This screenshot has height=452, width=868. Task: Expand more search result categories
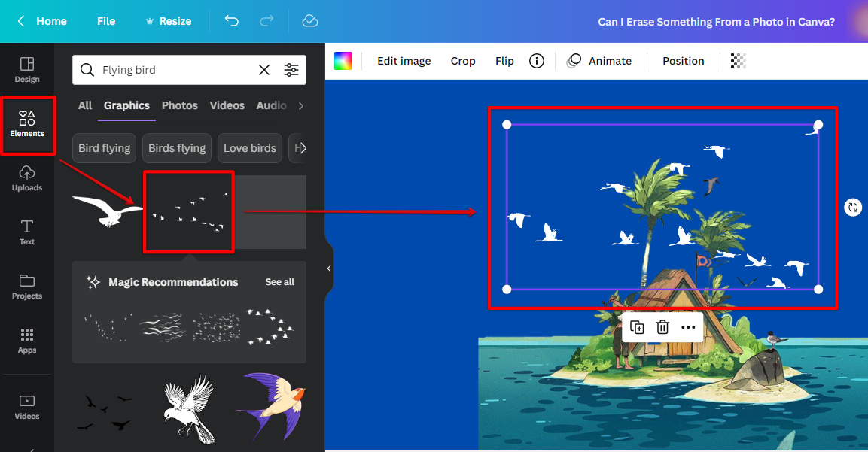coord(300,105)
